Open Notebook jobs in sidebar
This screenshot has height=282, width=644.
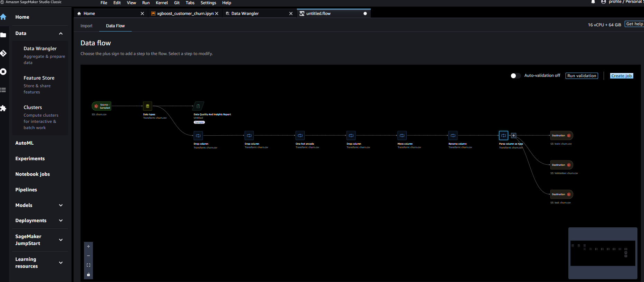tap(32, 174)
